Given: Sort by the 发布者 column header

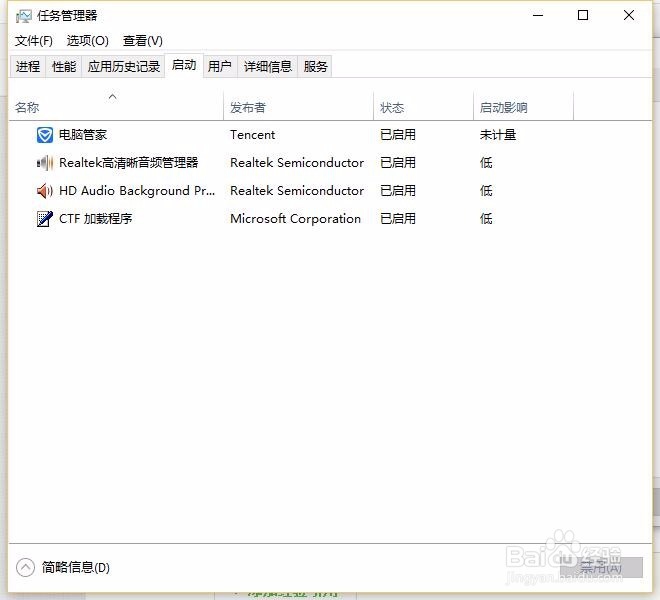Looking at the screenshot, I should pyautogui.click(x=298, y=106).
